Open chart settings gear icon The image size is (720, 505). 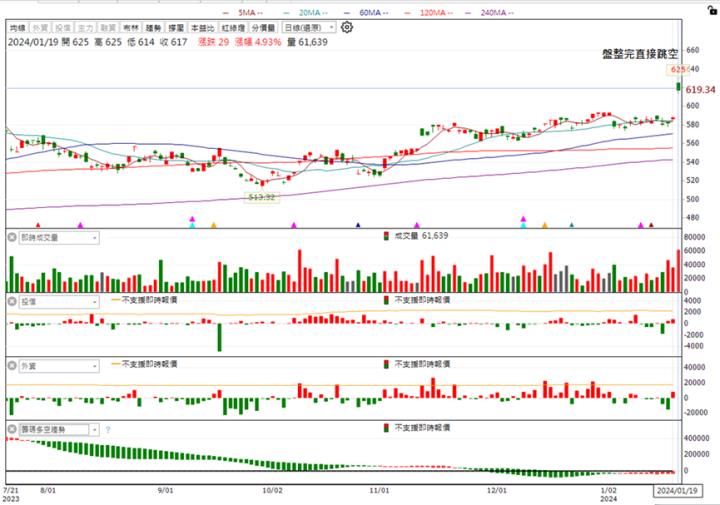tap(347, 28)
